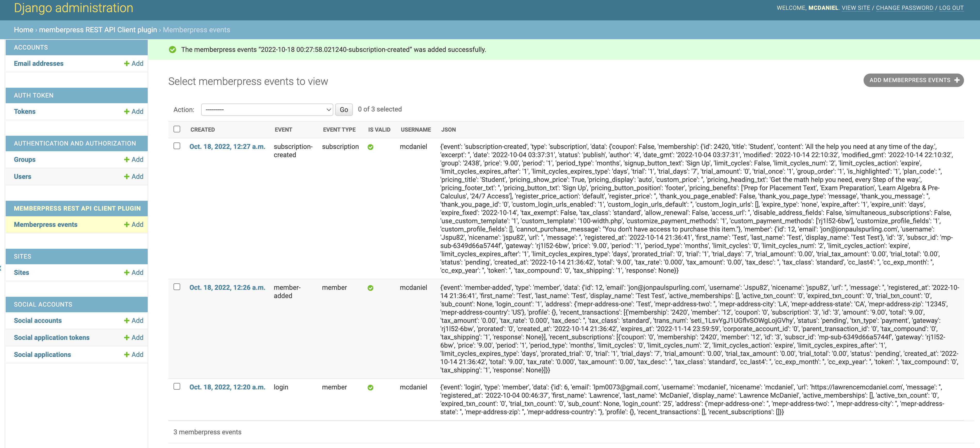This screenshot has width=980, height=448.
Task: Click the Add icon beside Social applications
Action: pyautogui.click(x=127, y=354)
